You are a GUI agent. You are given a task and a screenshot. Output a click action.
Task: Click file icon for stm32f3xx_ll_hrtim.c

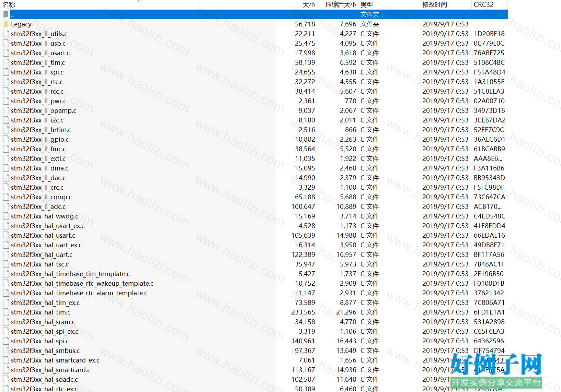6,130
